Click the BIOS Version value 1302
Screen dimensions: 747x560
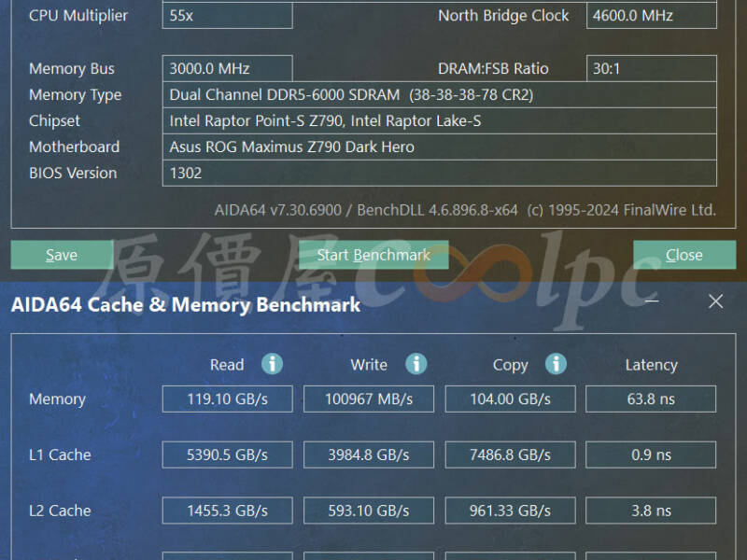(439, 173)
